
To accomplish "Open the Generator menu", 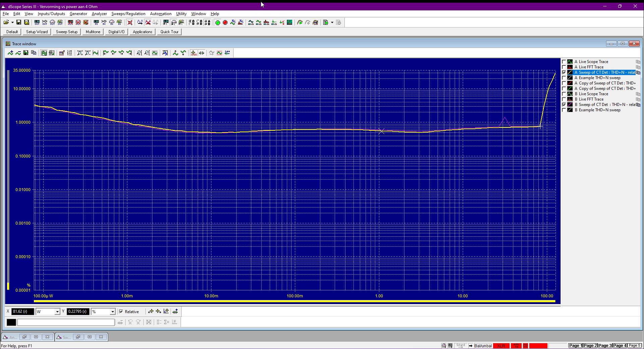I will pos(78,14).
